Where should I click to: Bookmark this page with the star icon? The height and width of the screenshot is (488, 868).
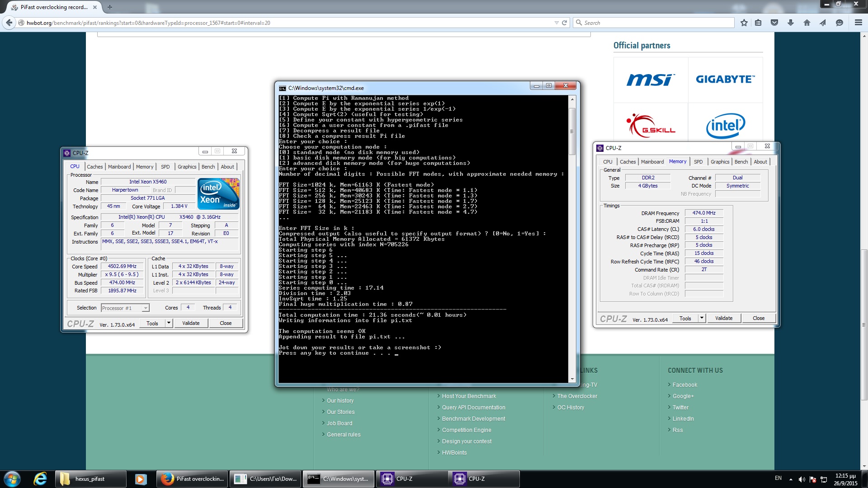click(x=744, y=23)
